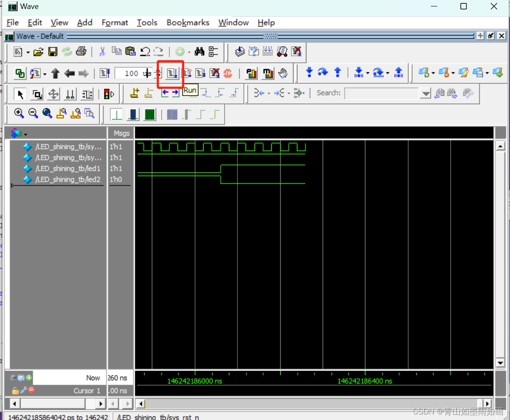Click the undo arrow button
The image size is (510, 420).
(145, 51)
